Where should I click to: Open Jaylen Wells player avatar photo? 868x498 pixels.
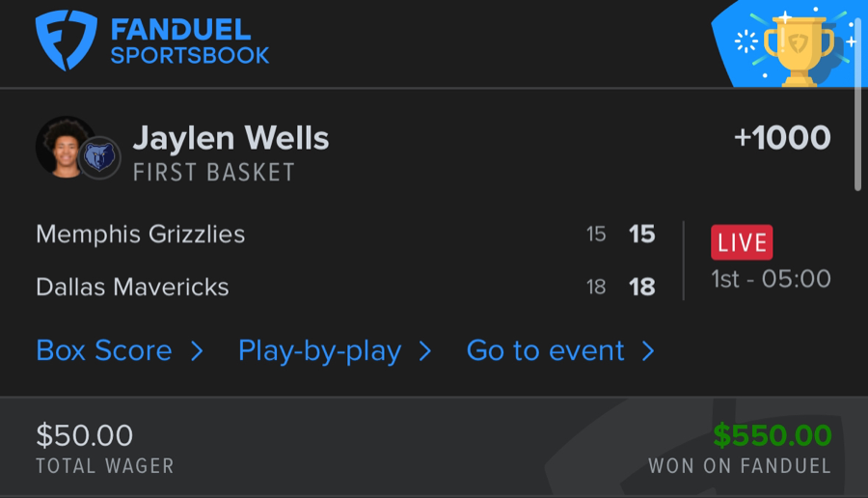pos(64,147)
